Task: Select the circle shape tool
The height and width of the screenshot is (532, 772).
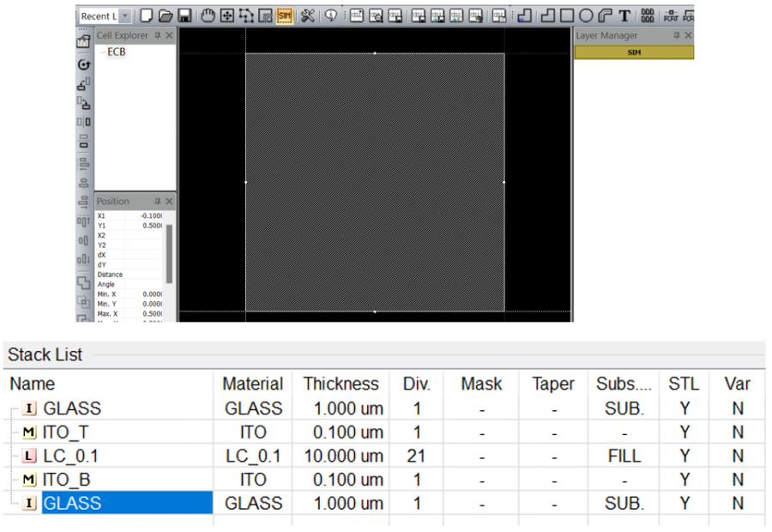Action: [x=586, y=15]
